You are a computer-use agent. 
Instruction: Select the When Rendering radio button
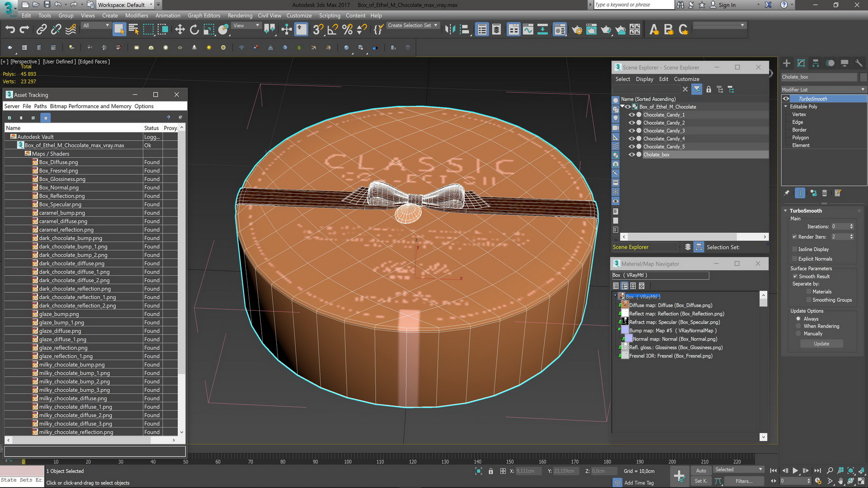click(x=798, y=326)
